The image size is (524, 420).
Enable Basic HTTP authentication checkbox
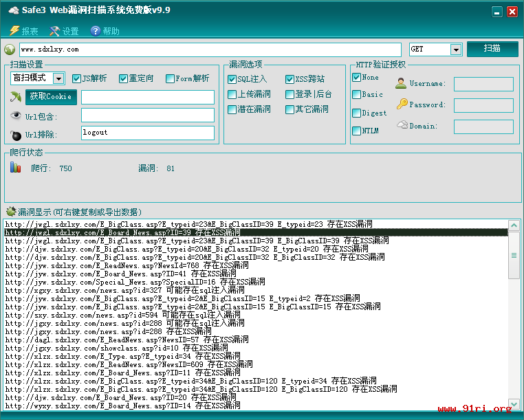357,95
